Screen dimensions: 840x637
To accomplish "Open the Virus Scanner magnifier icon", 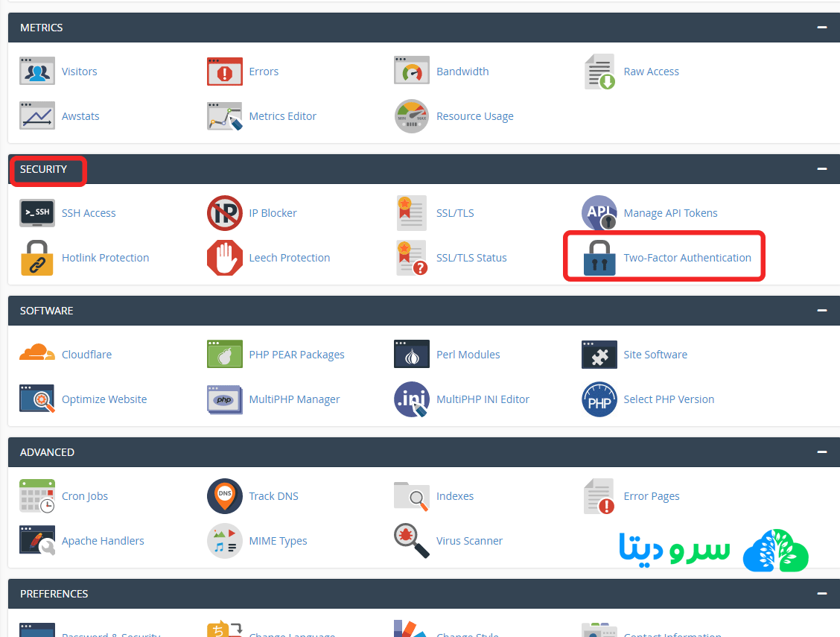I will click(412, 541).
